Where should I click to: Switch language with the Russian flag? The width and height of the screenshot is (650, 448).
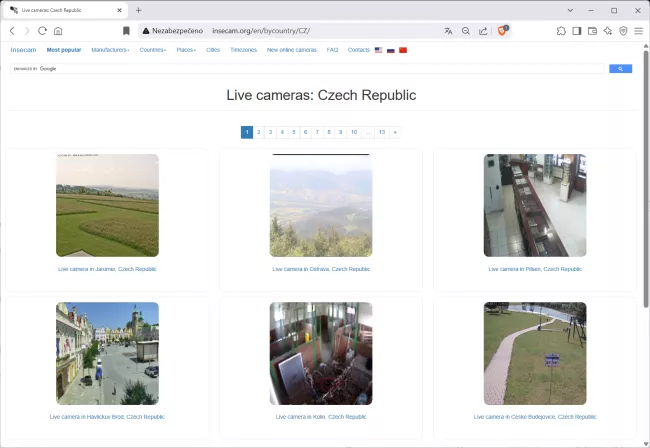pyautogui.click(x=391, y=49)
